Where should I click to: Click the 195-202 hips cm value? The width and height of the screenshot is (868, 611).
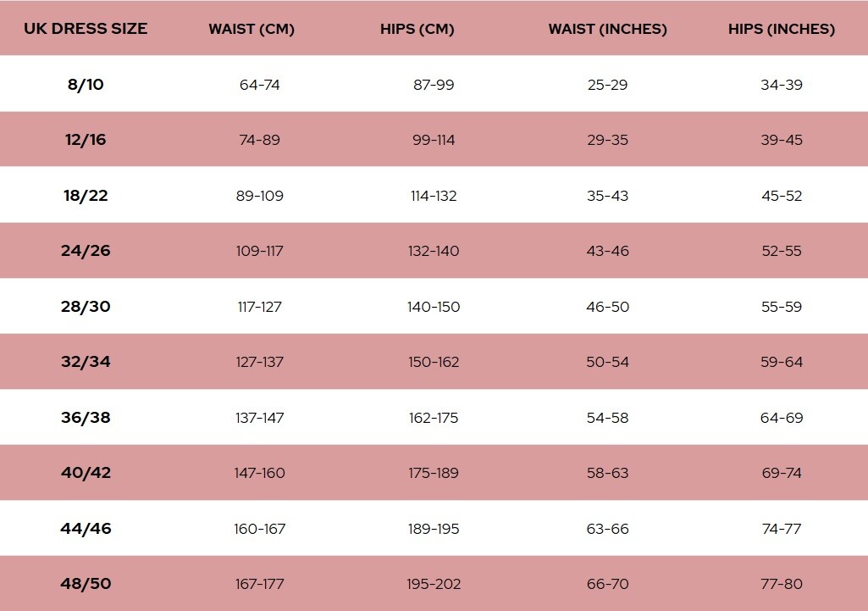[x=434, y=584]
